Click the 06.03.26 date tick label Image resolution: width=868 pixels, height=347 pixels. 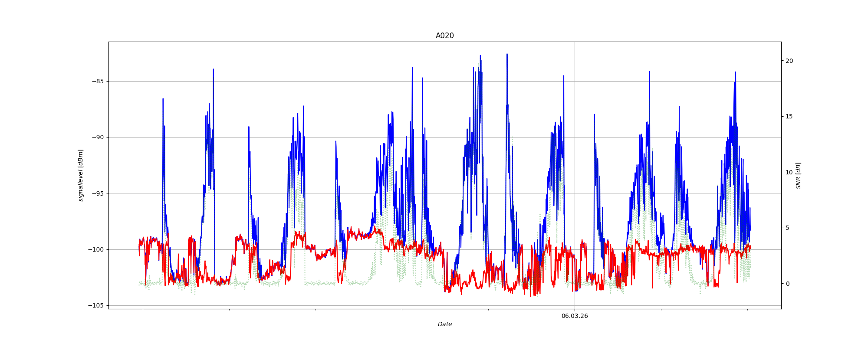[x=575, y=316]
